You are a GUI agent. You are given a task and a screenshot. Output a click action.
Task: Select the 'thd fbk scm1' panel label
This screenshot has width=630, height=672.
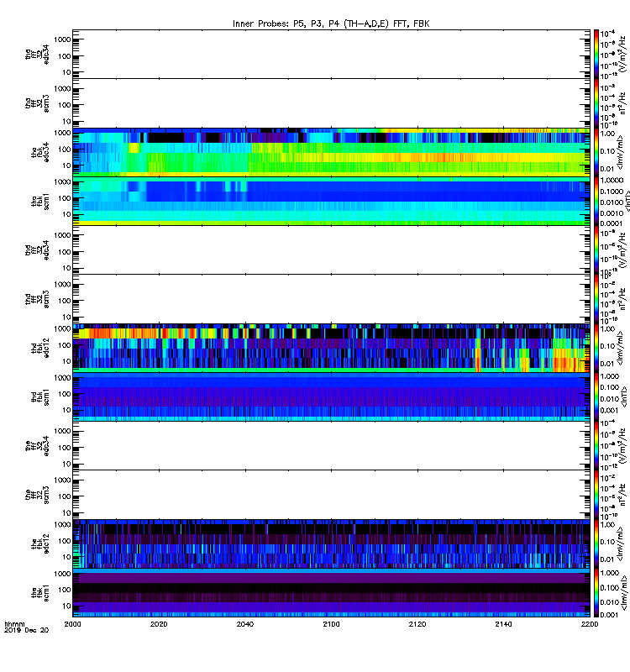40,396
